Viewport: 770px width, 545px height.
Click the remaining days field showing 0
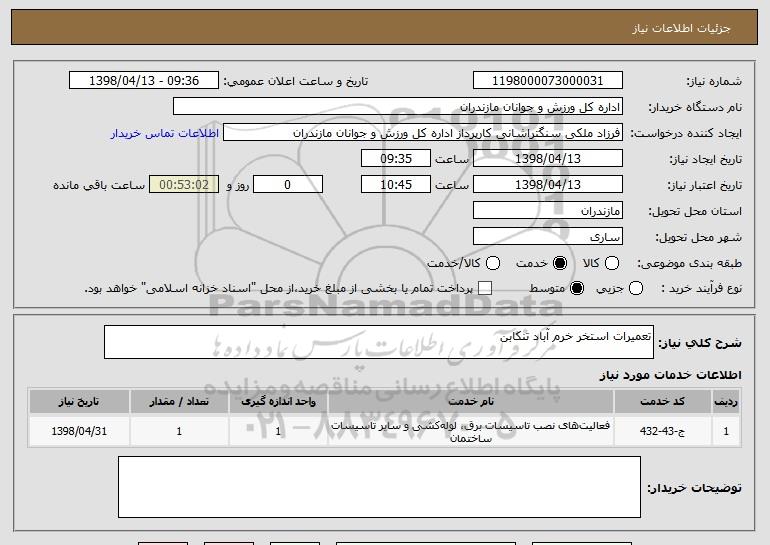point(288,185)
